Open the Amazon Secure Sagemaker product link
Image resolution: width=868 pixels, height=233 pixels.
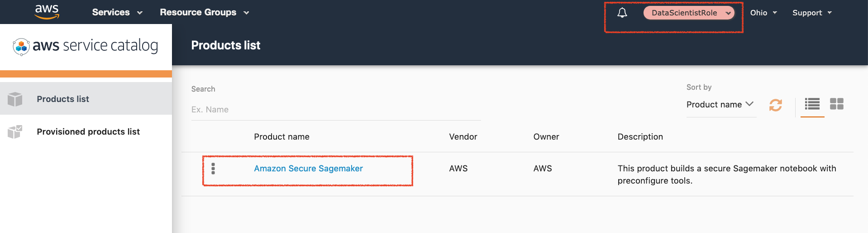click(x=308, y=169)
